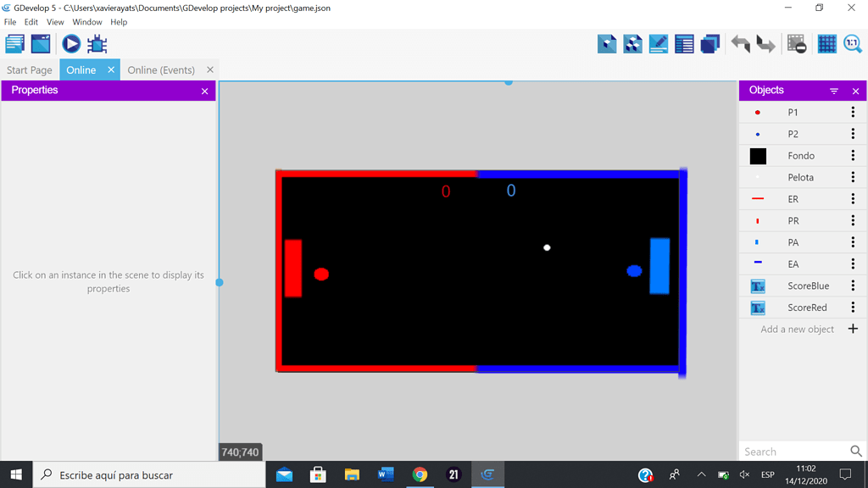Switch to the Start Page tab
The image size is (868, 488).
point(29,69)
